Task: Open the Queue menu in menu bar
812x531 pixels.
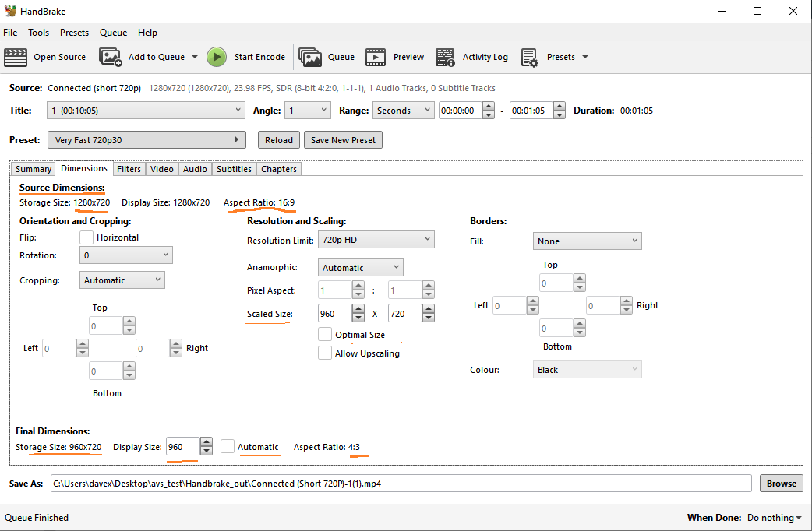Action: [x=114, y=33]
